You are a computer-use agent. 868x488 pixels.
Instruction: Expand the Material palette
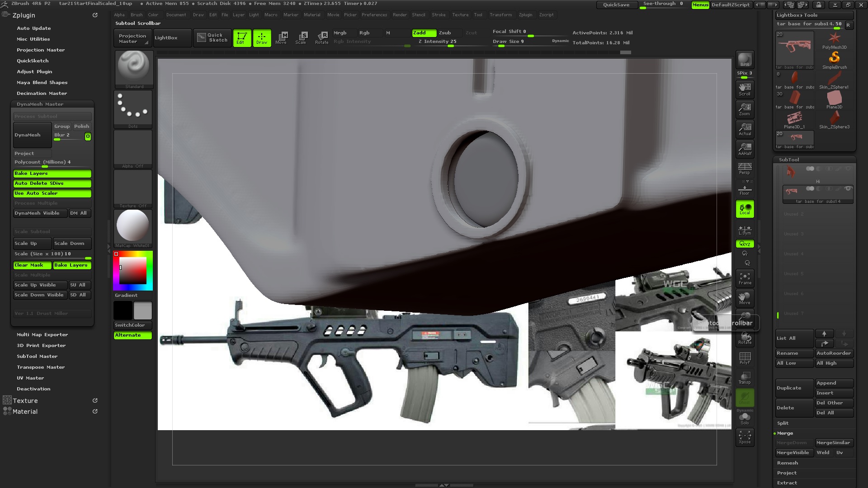tap(25, 412)
